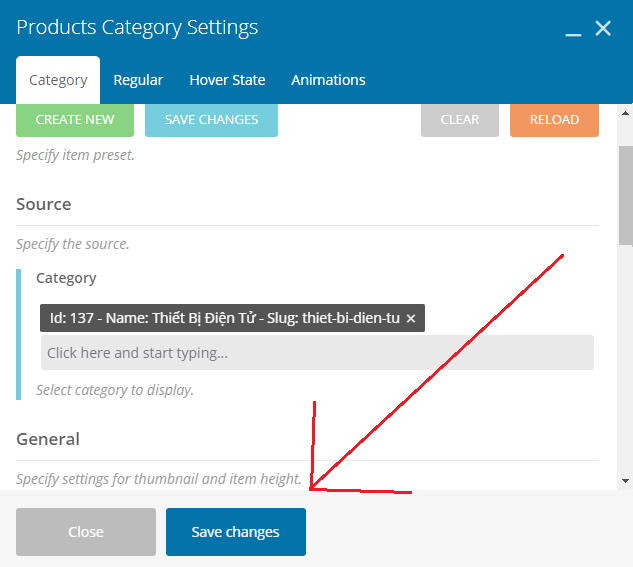Click the scrollbar down arrow
The image size is (633, 567).
[625, 481]
